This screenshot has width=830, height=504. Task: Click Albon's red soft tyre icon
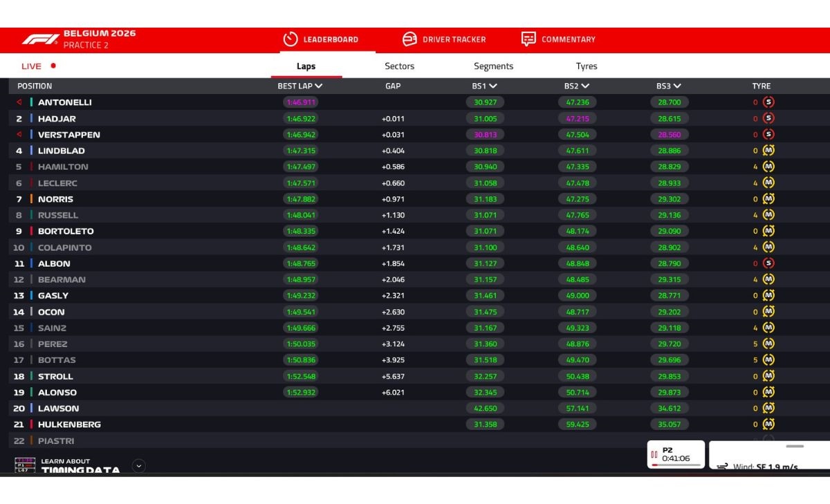coord(768,263)
